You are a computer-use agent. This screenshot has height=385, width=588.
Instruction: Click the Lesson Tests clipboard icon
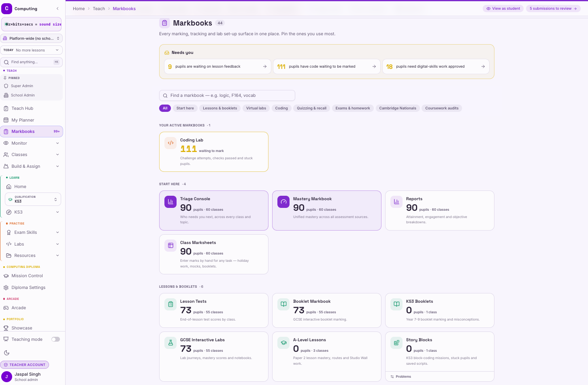coord(170,304)
